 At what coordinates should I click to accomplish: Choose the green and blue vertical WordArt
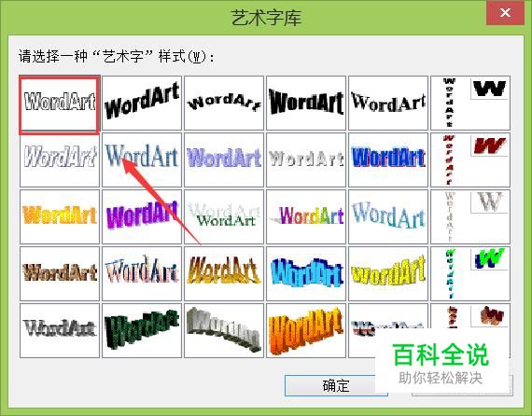(470, 274)
